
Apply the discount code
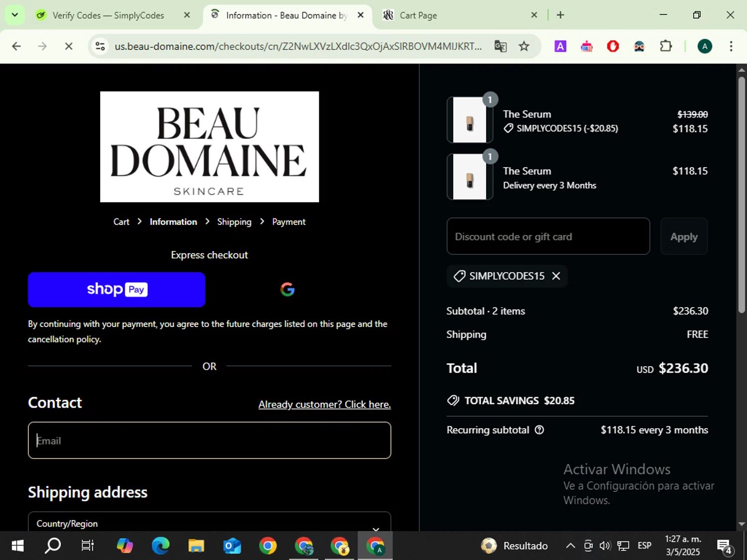tap(684, 236)
